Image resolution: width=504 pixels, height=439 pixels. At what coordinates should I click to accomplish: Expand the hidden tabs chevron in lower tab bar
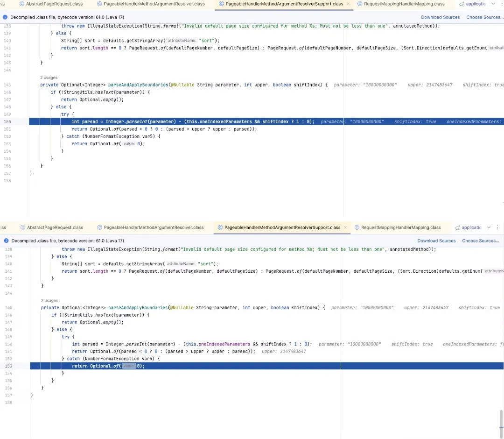[489, 227]
